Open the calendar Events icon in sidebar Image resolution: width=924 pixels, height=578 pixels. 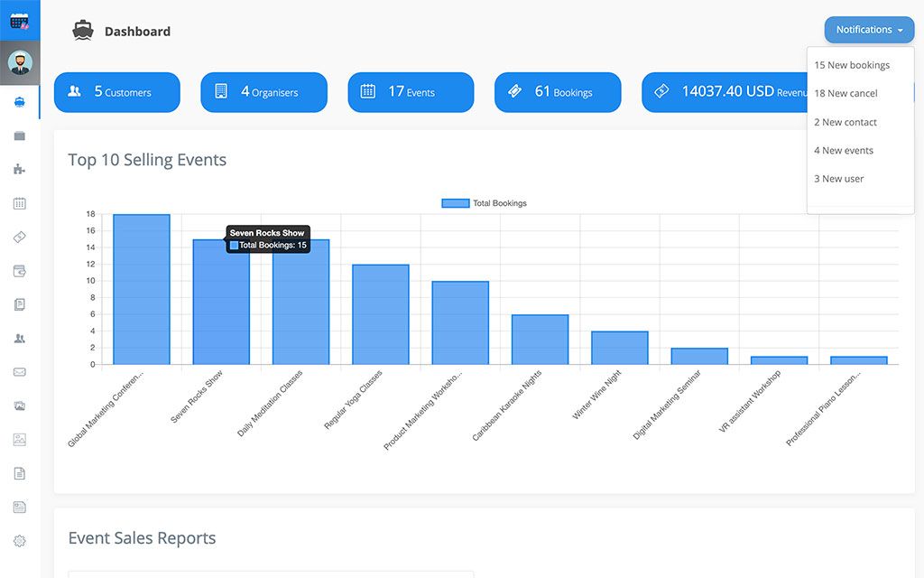(20, 202)
